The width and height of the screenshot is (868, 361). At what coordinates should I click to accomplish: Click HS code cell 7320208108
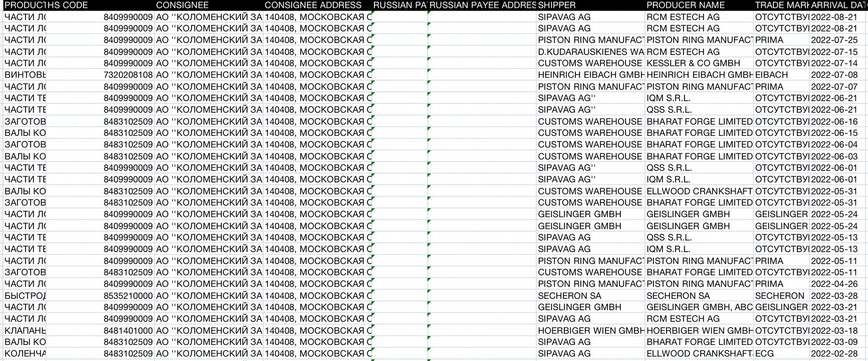click(128, 75)
